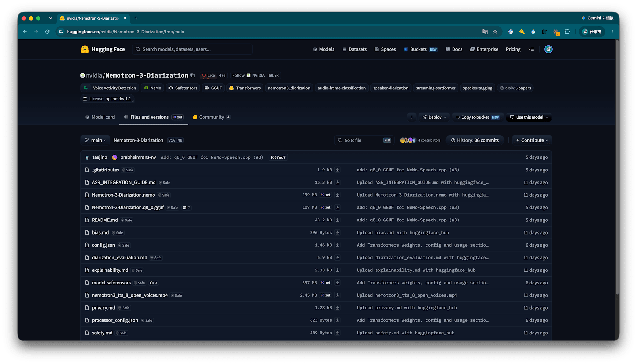Click the Search models, datasets, users field

click(x=192, y=49)
